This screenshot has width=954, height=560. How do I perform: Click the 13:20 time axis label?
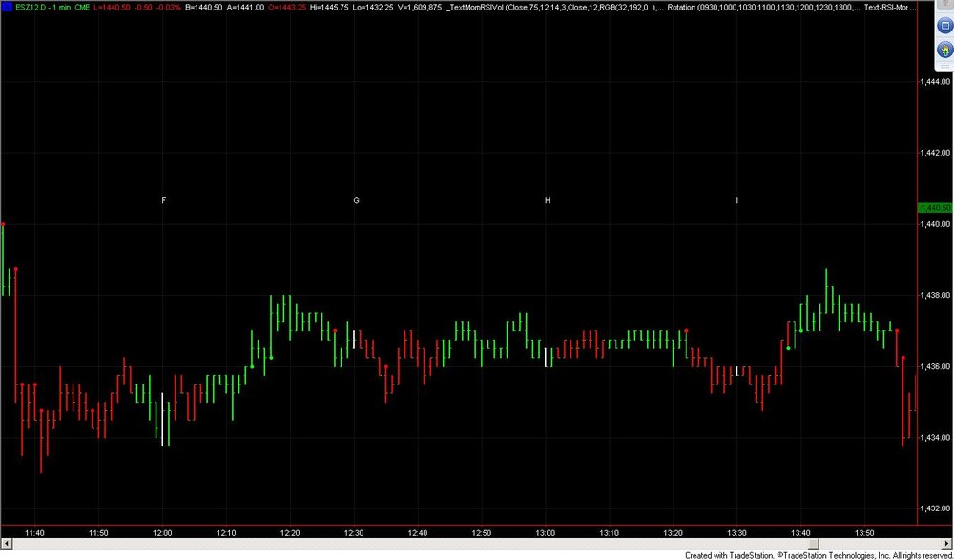pos(673,533)
